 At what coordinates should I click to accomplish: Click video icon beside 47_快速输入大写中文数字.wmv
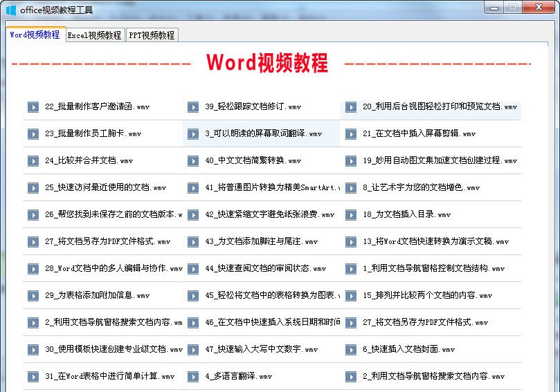click(193, 350)
